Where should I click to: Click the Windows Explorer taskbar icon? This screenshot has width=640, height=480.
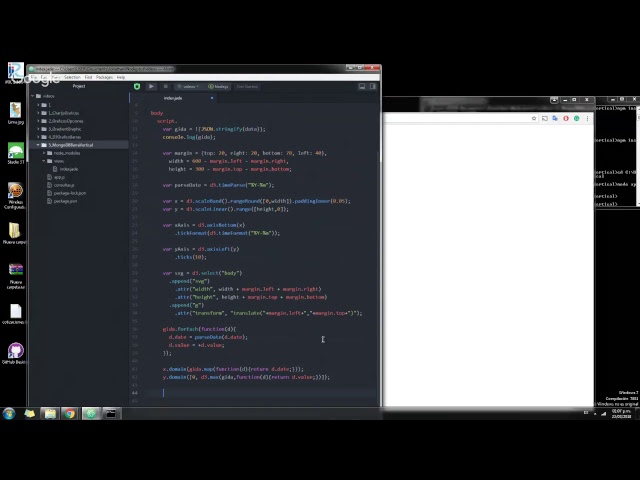[x=50, y=413]
